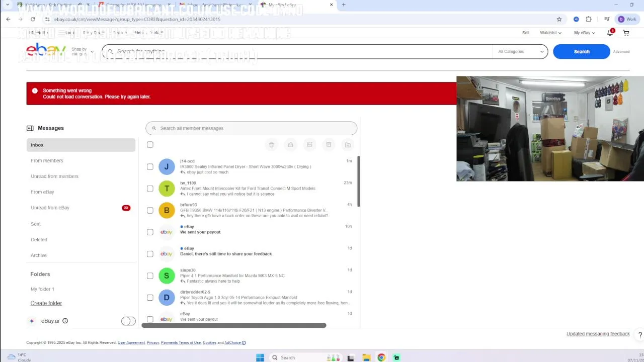This screenshot has width=644, height=362.
Task: Tick the select-all messages checkbox
Action: (150, 145)
